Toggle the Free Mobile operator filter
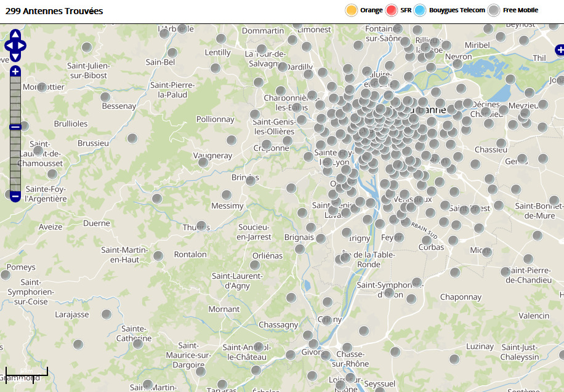 494,10
